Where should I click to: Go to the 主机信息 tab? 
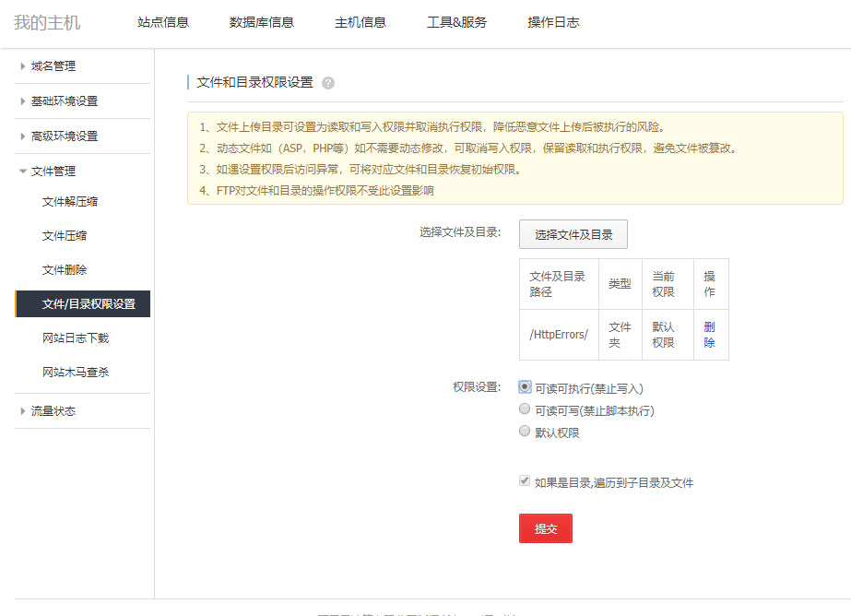click(x=360, y=23)
